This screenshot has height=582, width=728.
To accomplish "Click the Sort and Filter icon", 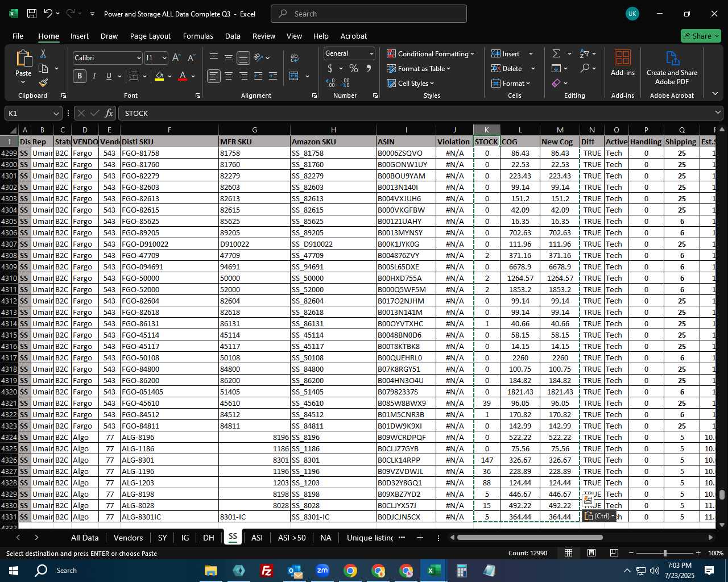I will tap(585, 53).
